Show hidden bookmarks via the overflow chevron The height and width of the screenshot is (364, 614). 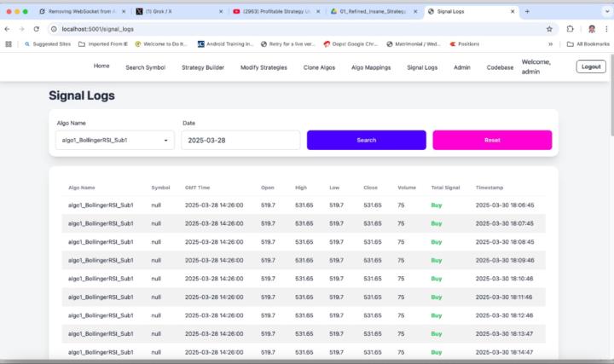tap(551, 43)
